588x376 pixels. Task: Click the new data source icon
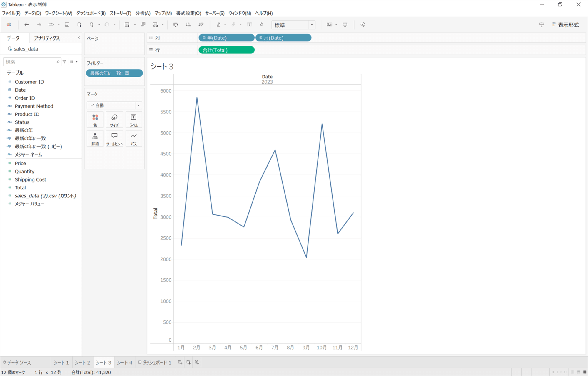point(79,25)
